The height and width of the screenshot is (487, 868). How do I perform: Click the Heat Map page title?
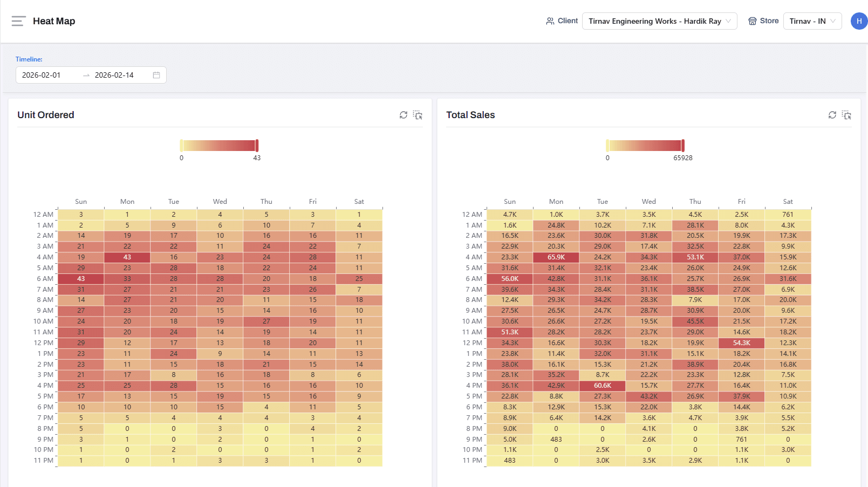54,20
